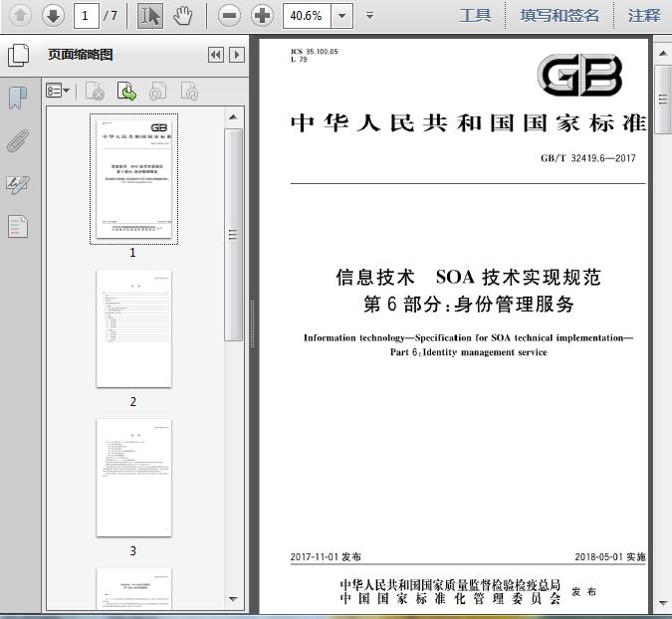
Task: Open the Attachments paperclip panel
Action: click(18, 141)
